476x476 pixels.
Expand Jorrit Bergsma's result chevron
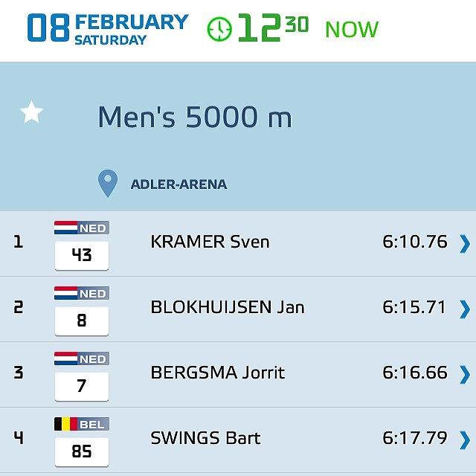pyautogui.click(x=465, y=374)
